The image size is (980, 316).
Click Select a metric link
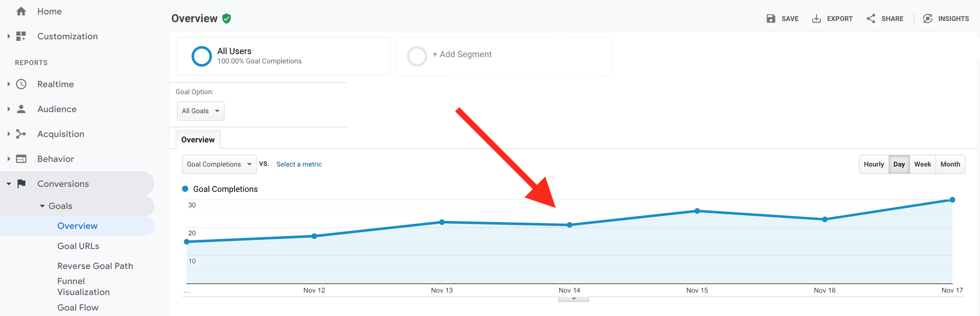(x=299, y=164)
